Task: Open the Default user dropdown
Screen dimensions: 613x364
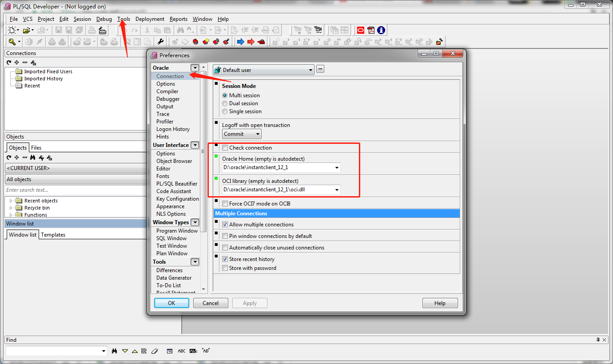Action: 310,70
